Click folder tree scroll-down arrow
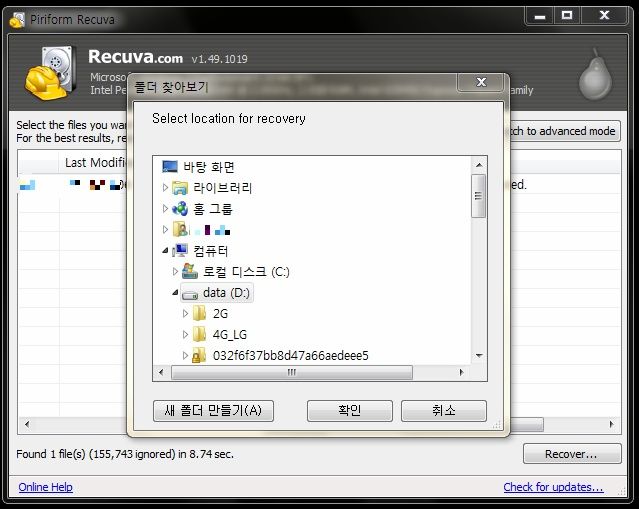639x509 pixels. click(479, 356)
